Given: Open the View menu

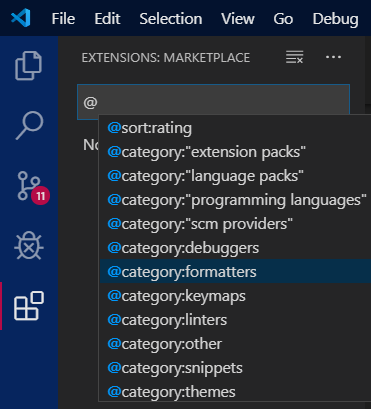Looking at the screenshot, I should click(x=238, y=19).
